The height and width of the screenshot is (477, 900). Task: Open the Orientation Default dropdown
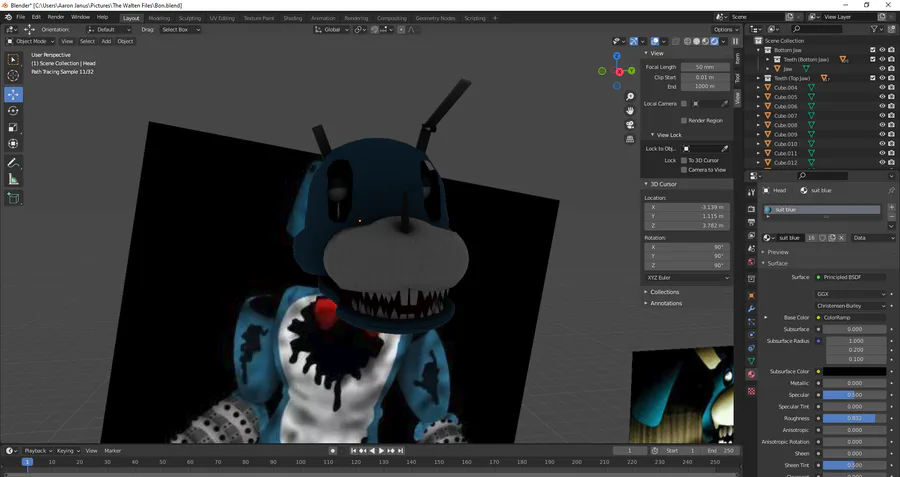pos(108,29)
